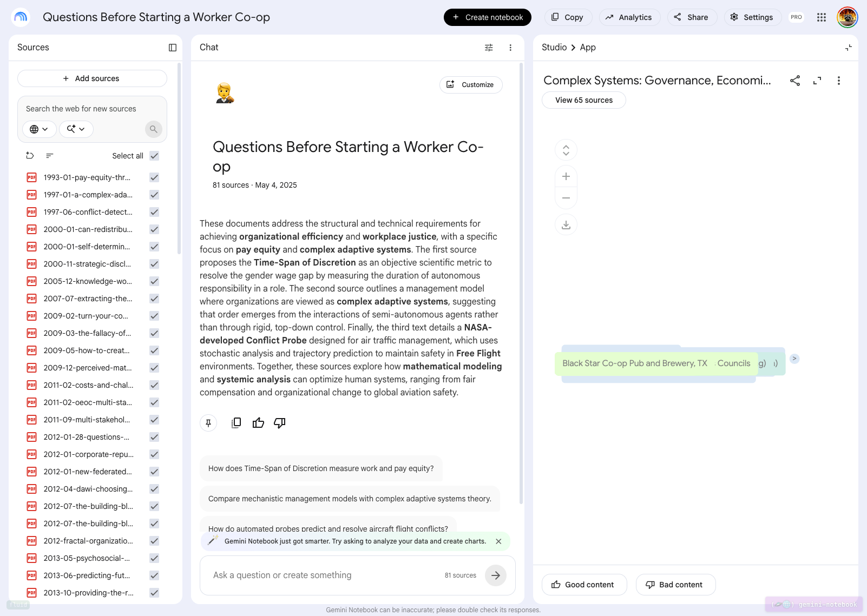Submit the web source search
This screenshot has width=867, height=616.
pos(154,129)
